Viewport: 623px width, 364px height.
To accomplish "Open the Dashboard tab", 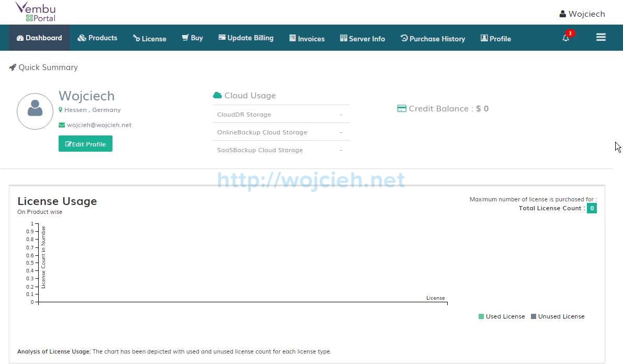I will [x=39, y=38].
